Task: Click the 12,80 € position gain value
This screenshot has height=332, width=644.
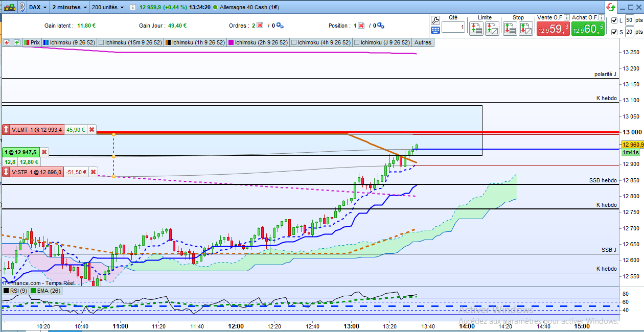Action: pos(30,162)
